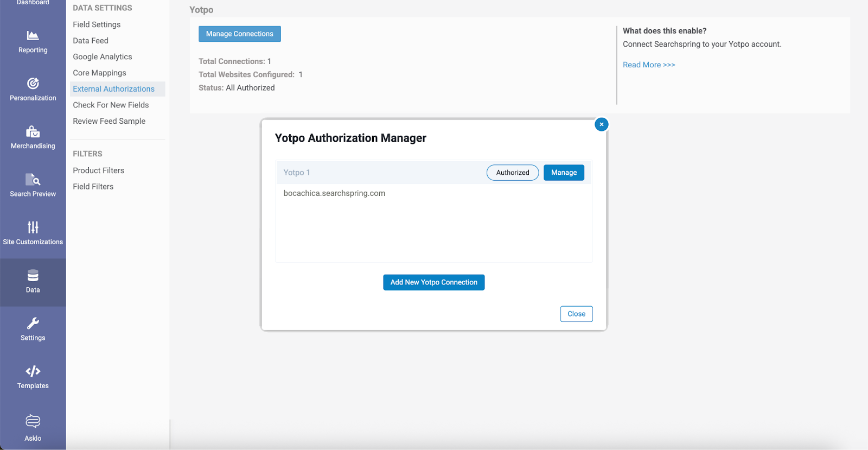Open the Templates code icon

click(x=33, y=371)
